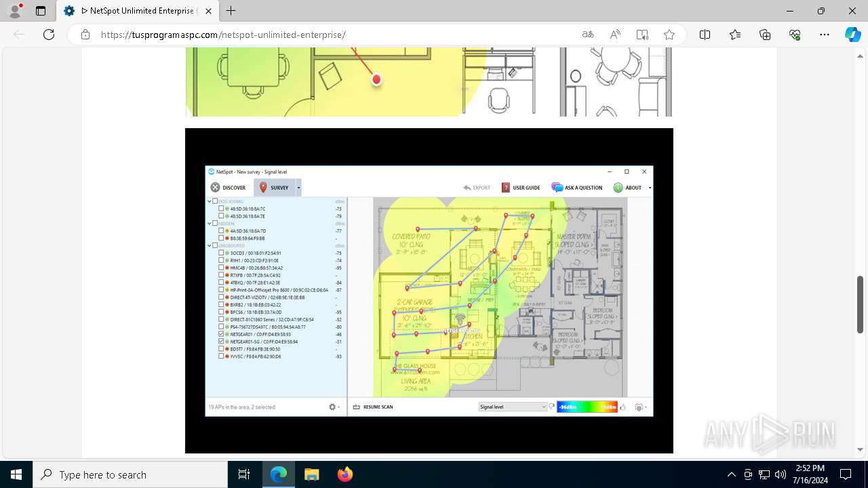868x488 pixels.
Task: Click ASK A QUESTION in NetSpot
Action: [x=577, y=188]
